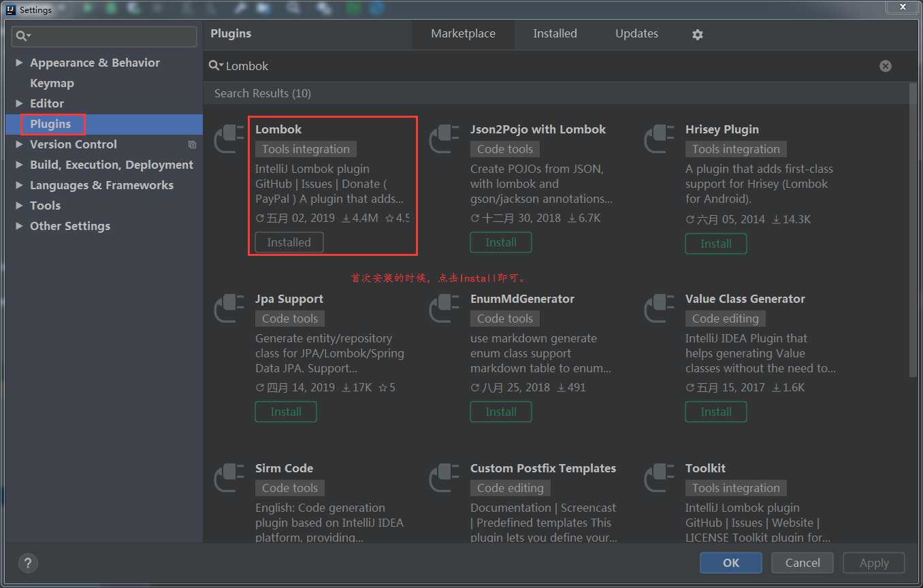The height and width of the screenshot is (588, 923).
Task: Install the Hrisey Plugin
Action: [716, 244]
